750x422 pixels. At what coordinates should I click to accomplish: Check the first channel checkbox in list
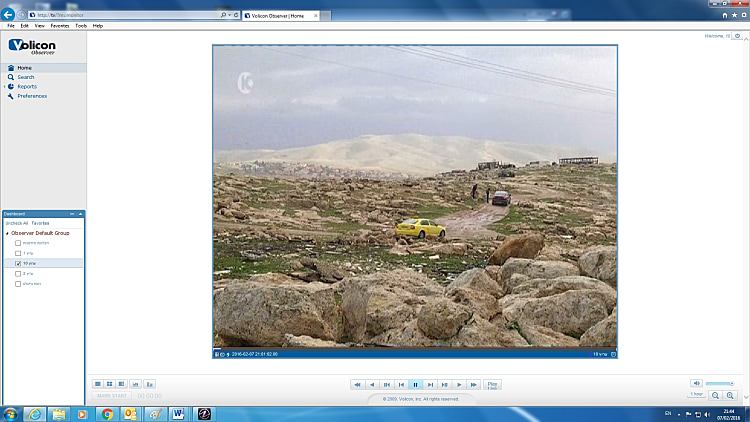(18, 243)
